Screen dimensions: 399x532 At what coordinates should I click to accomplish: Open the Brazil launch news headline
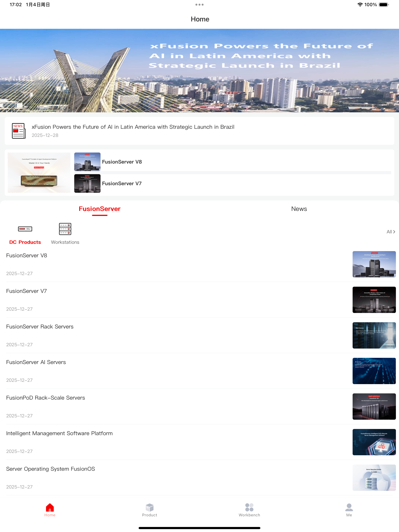pos(133,127)
